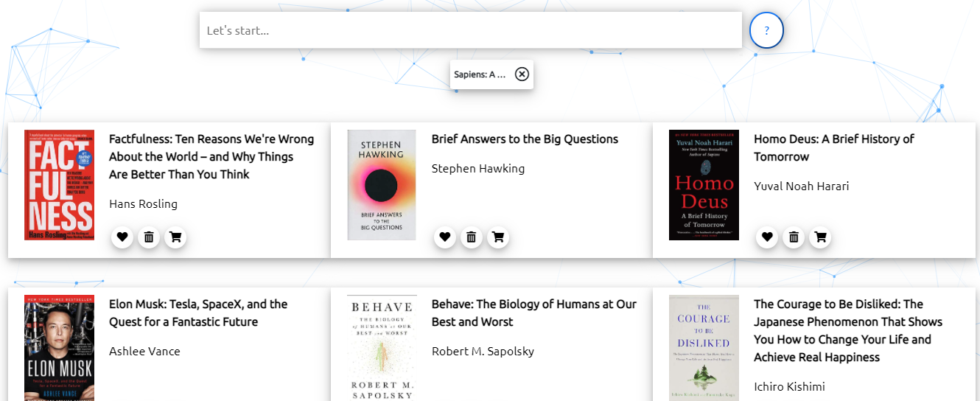The height and width of the screenshot is (401, 980).
Task: Delete the Factfulness book using trash icon
Action: coord(149,237)
